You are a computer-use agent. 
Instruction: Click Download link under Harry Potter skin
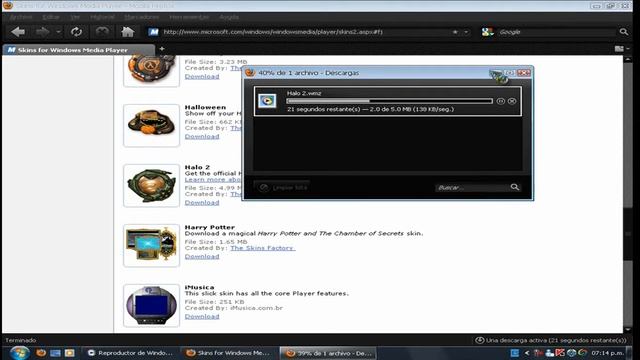pyautogui.click(x=202, y=256)
